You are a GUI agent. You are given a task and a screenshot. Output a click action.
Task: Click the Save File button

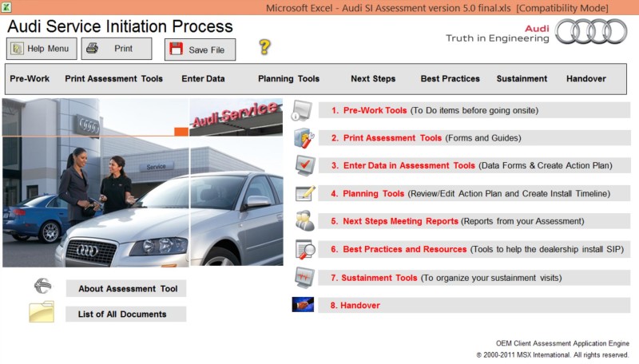tap(200, 49)
